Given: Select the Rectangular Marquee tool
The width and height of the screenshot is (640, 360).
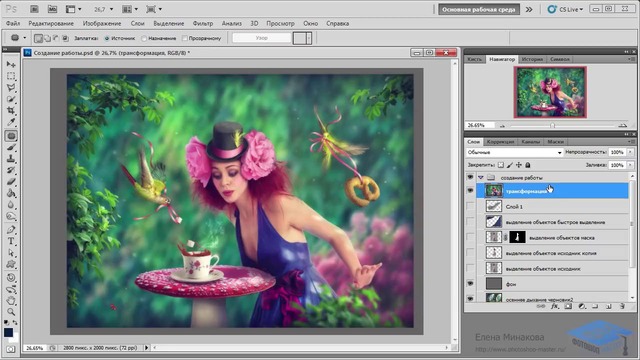Looking at the screenshot, I should pyautogui.click(x=11, y=76).
